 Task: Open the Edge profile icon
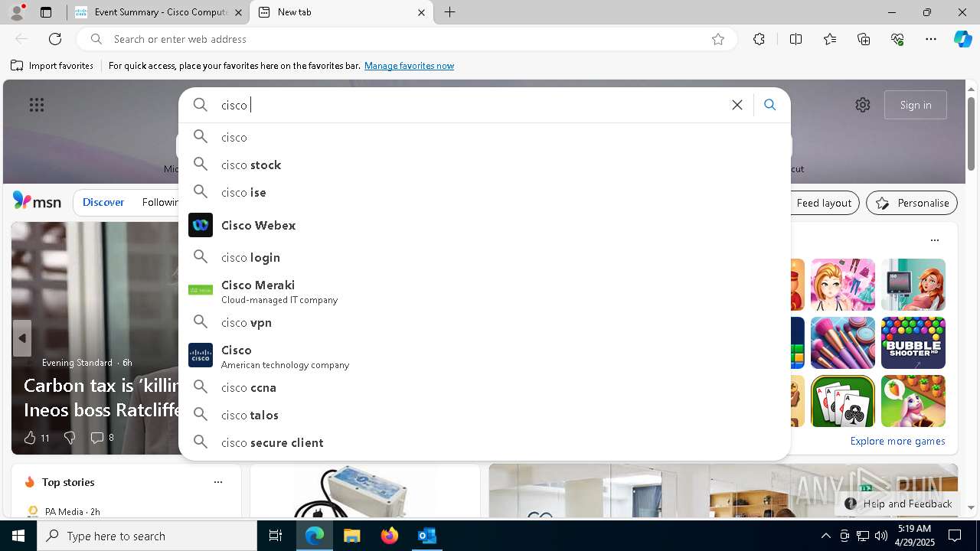click(17, 12)
